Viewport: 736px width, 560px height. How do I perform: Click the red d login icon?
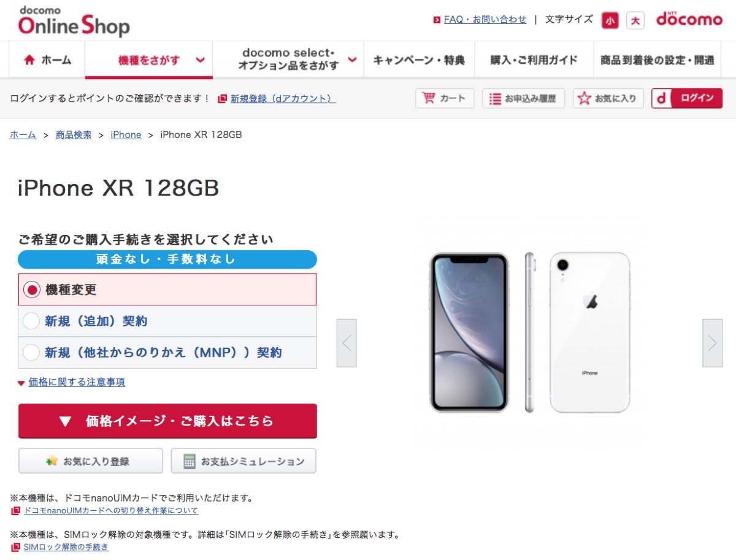pyautogui.click(x=661, y=98)
